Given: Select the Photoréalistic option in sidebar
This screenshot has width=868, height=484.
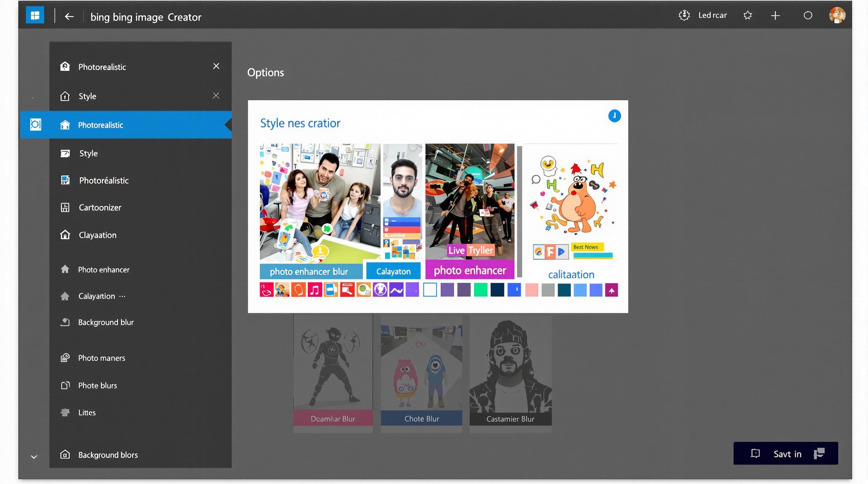Looking at the screenshot, I should click(104, 181).
